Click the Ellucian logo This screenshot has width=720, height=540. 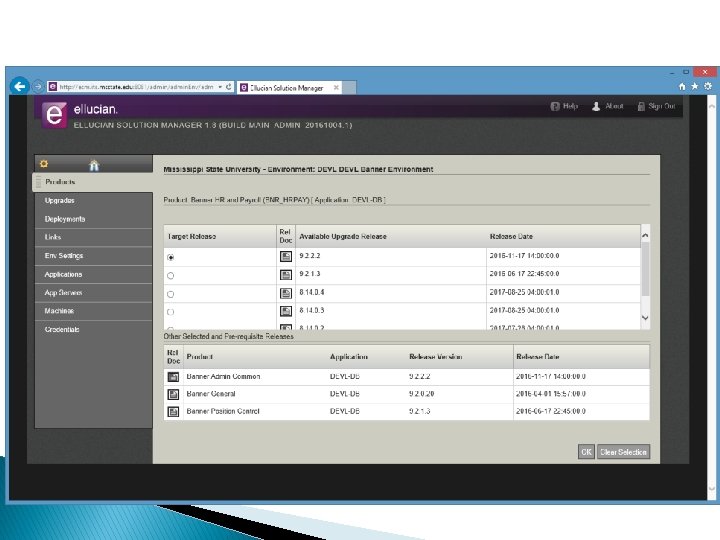(54, 114)
